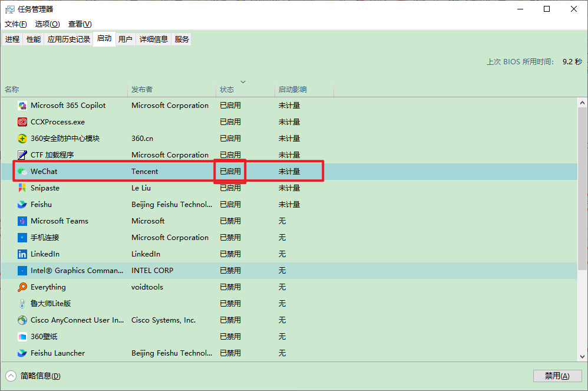Click the 手机连接 icon
The image size is (588, 391).
coord(22,238)
